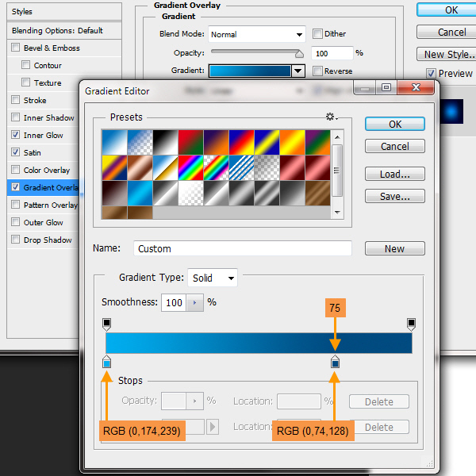Select the dark blue color stop at 75
The width and height of the screenshot is (476, 476).
(335, 363)
